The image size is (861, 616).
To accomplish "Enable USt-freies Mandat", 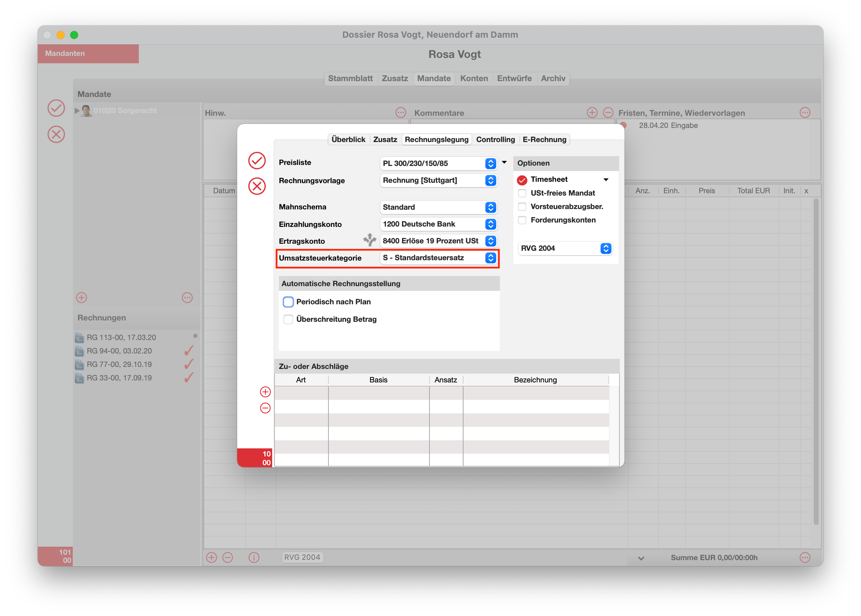I will pyautogui.click(x=522, y=193).
